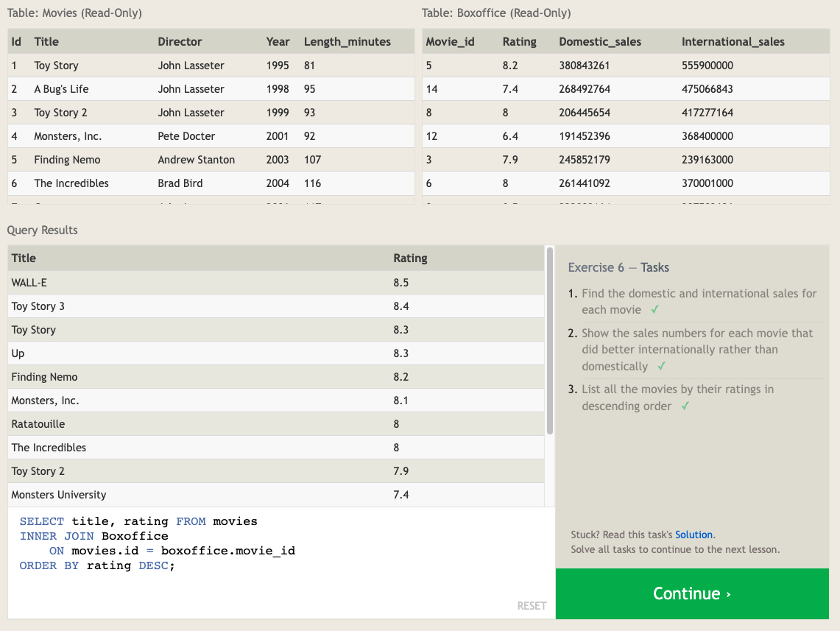This screenshot has width=840, height=631.
Task: Open the task Solution link
Action: point(693,535)
